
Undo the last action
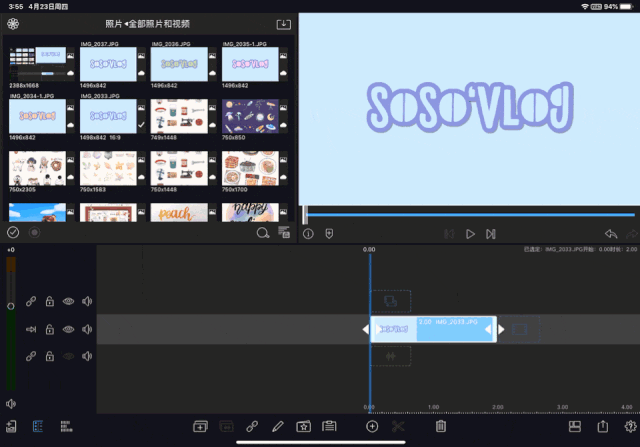pos(611,234)
